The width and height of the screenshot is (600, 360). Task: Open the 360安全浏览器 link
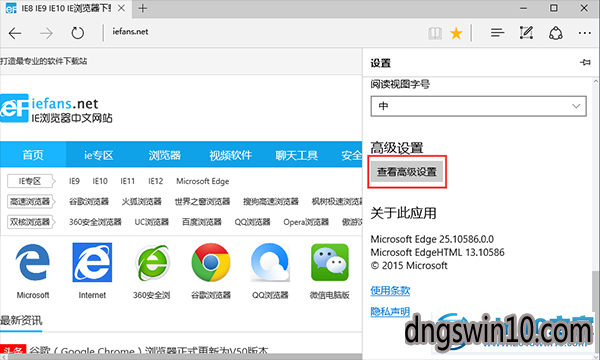(95, 222)
